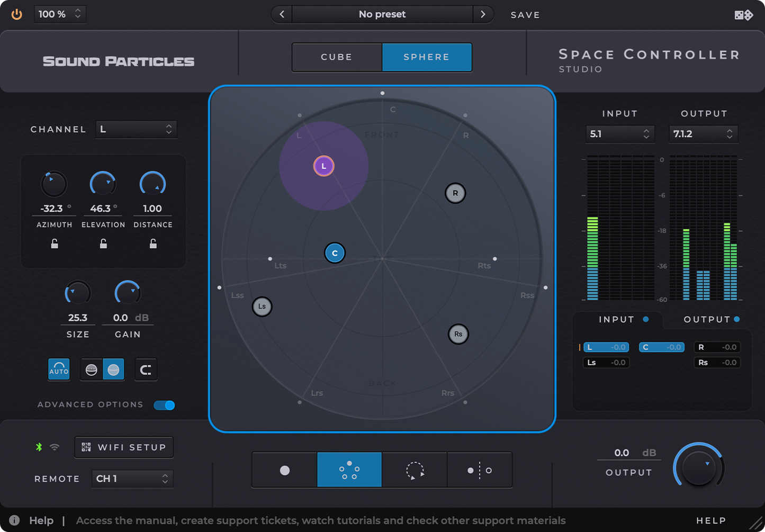Change the Remote channel from CH 1
Screen dimensions: 765x532
pos(132,479)
